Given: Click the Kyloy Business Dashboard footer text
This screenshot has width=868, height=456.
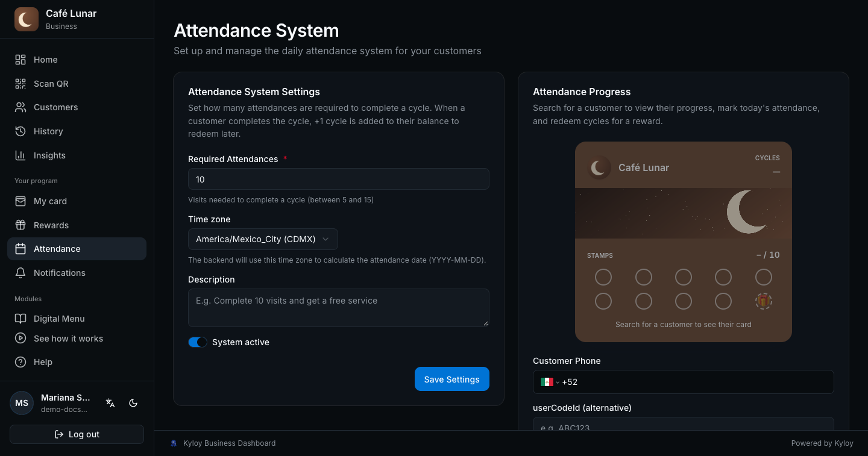Looking at the screenshot, I should [229, 443].
